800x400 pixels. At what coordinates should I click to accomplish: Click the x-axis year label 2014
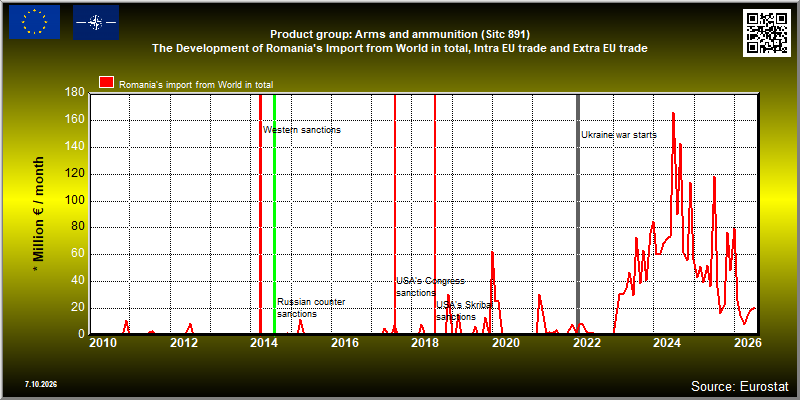(264, 342)
